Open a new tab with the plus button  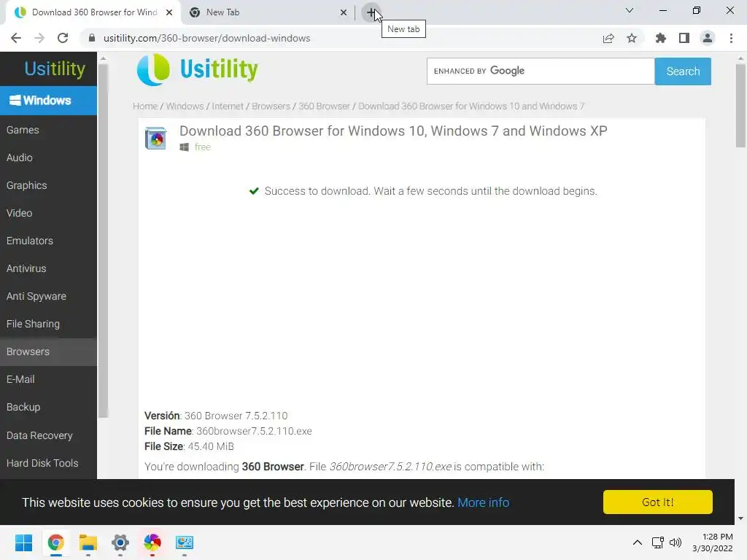371,12
